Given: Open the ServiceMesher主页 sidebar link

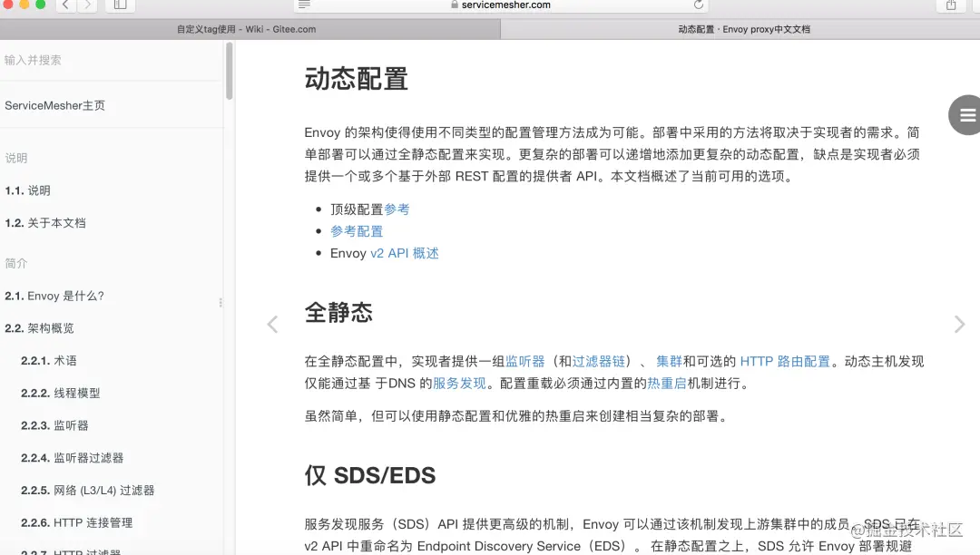Looking at the screenshot, I should 55,105.
